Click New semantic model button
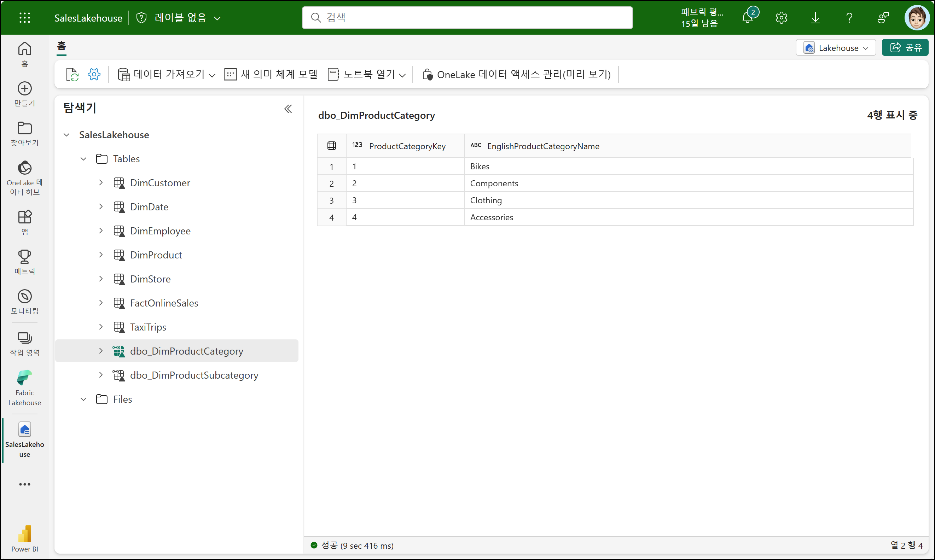This screenshot has height=560, width=935. coord(271,74)
